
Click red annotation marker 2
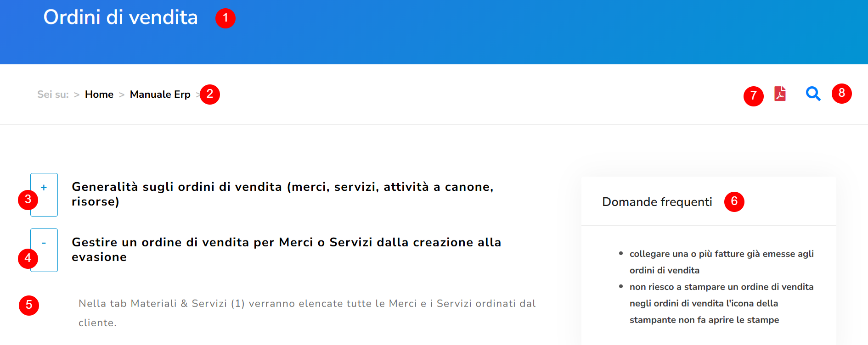point(210,95)
